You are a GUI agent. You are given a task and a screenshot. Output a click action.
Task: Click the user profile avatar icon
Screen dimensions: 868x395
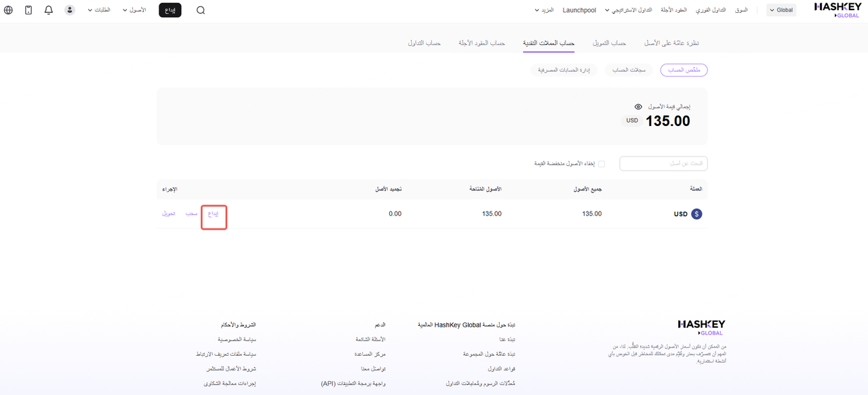click(70, 10)
